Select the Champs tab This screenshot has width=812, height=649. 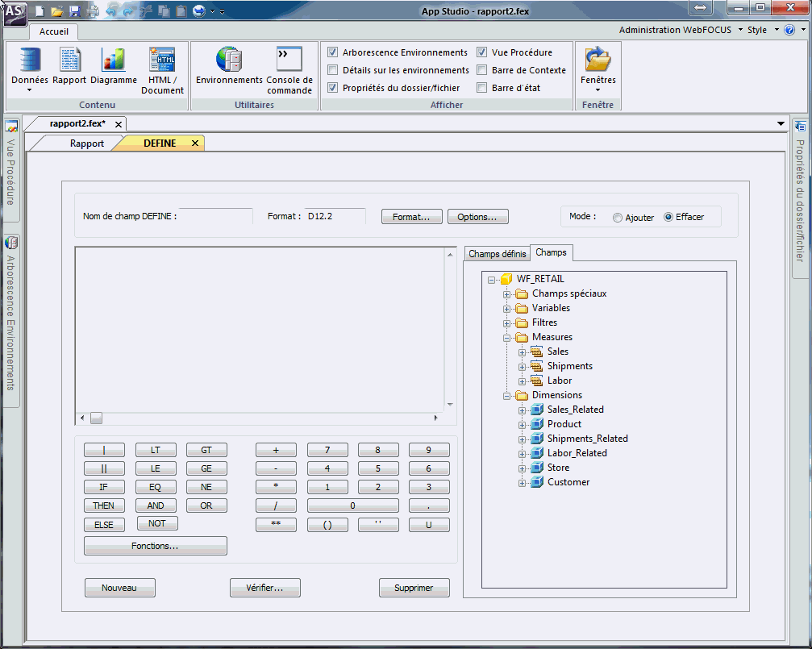coord(551,252)
